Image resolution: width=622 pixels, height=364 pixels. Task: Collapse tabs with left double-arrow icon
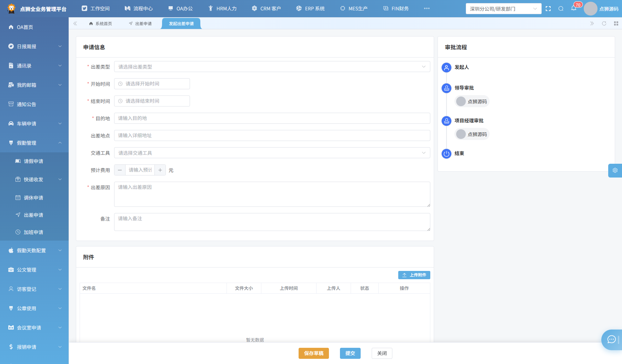[x=75, y=23]
